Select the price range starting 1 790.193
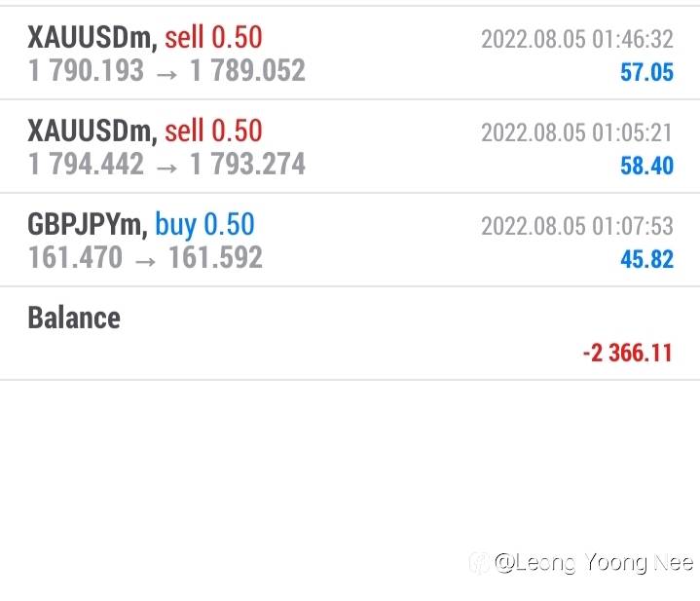 (x=166, y=70)
